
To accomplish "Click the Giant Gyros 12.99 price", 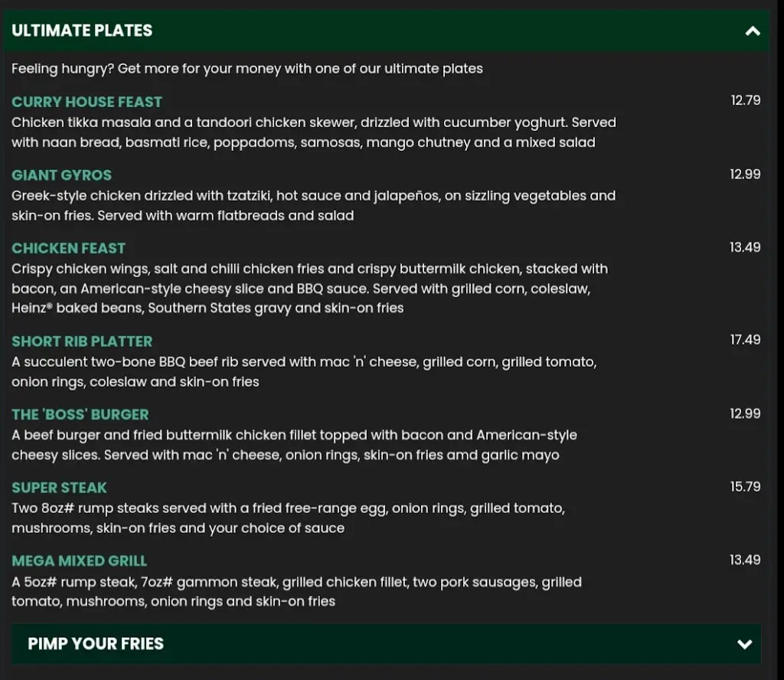I will coord(745,175).
